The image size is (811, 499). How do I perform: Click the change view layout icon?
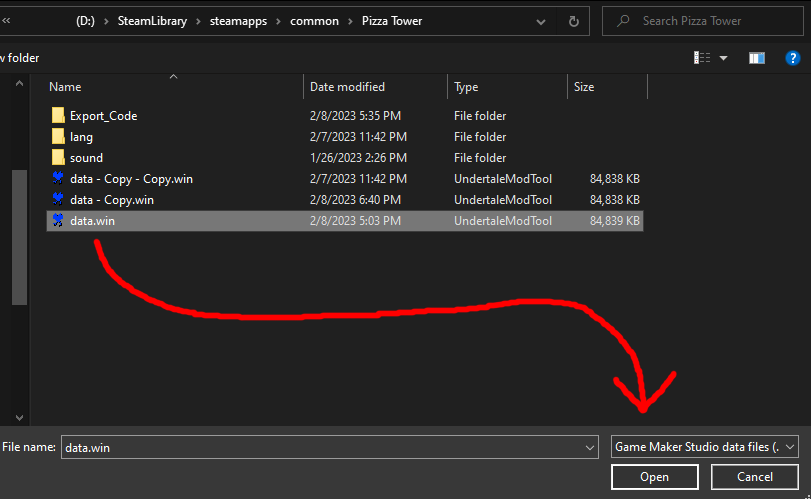tap(702, 58)
